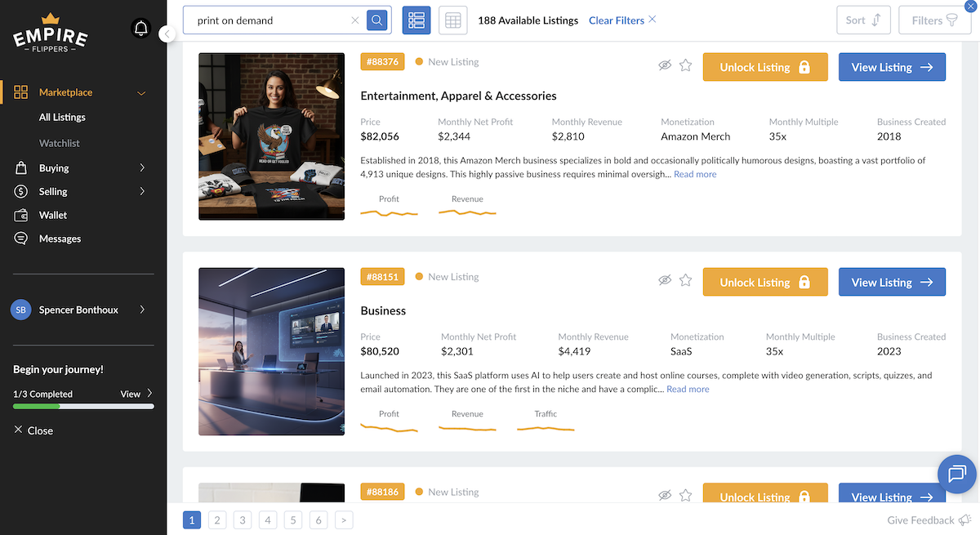This screenshot has height=535, width=980.
Task: Switch to table view layout
Action: [x=453, y=20]
